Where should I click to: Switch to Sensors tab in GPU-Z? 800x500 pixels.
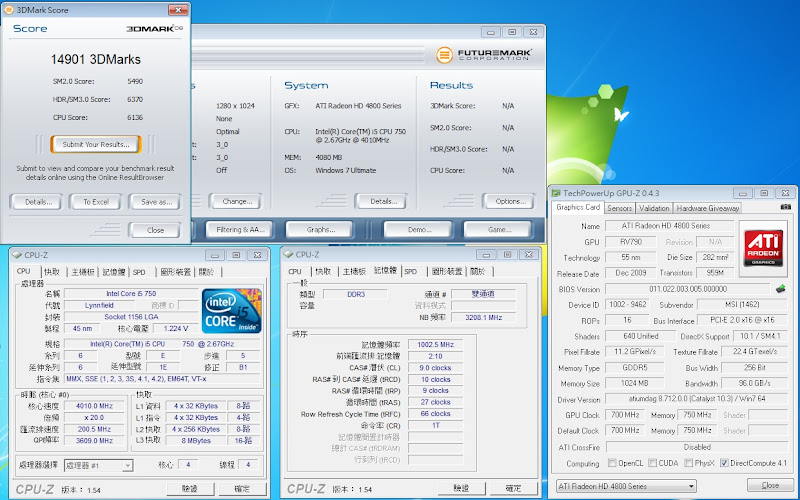[619, 208]
